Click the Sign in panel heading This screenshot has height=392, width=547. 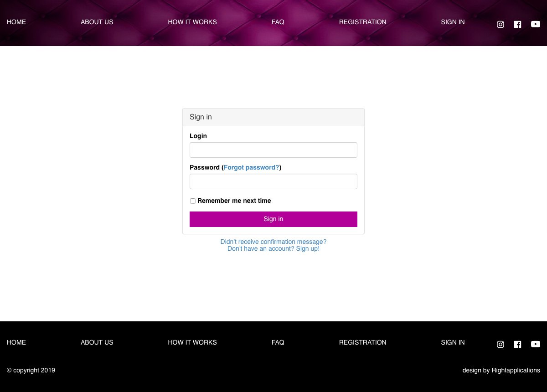click(273, 117)
